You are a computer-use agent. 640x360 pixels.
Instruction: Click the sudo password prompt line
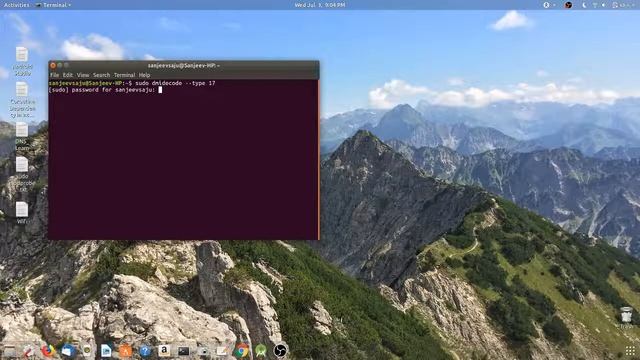click(105, 90)
